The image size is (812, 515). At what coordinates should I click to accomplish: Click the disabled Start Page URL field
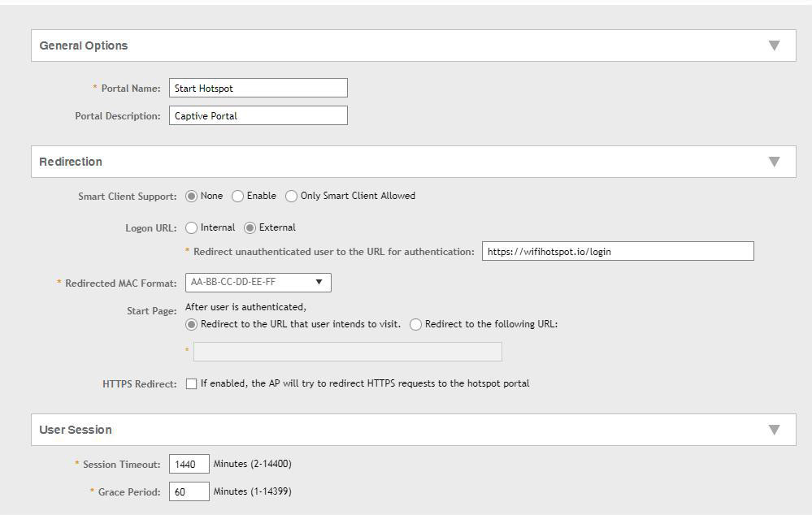point(347,352)
